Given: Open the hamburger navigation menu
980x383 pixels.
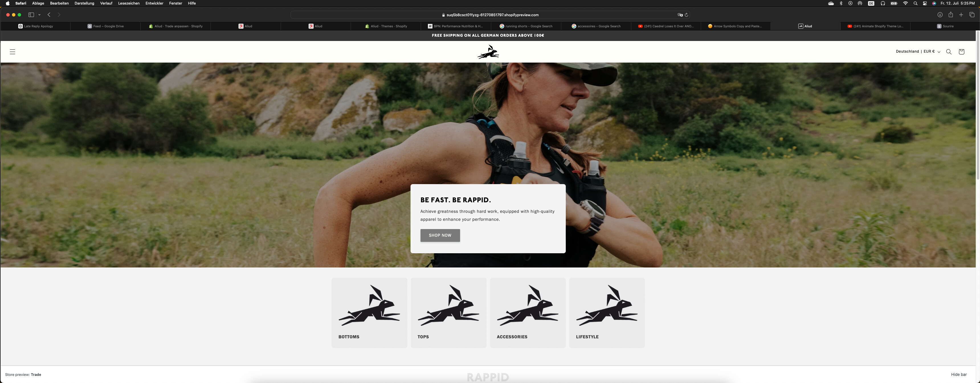Looking at the screenshot, I should coord(13,52).
